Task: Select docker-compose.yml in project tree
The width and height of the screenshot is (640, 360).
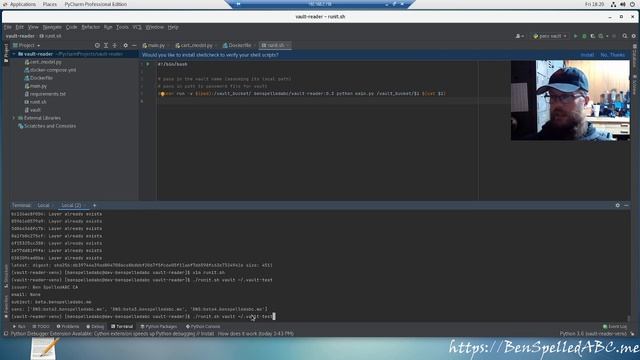Action: coord(50,70)
